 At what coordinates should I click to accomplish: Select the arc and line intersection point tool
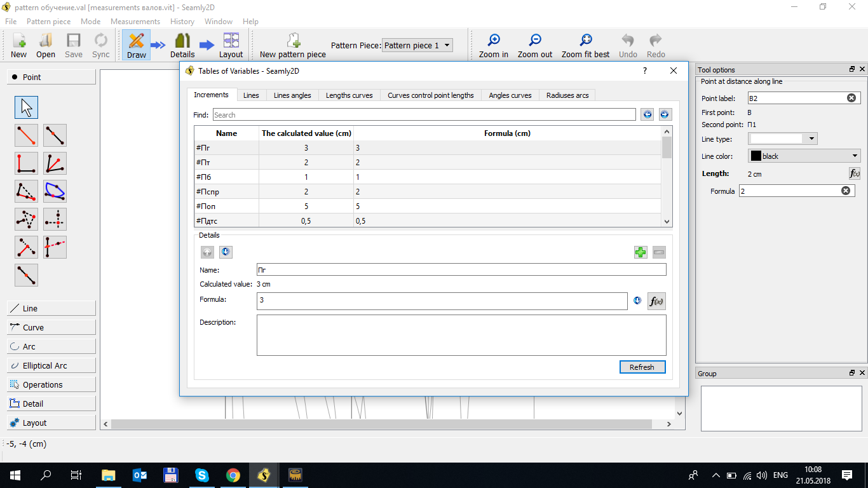[55, 191]
